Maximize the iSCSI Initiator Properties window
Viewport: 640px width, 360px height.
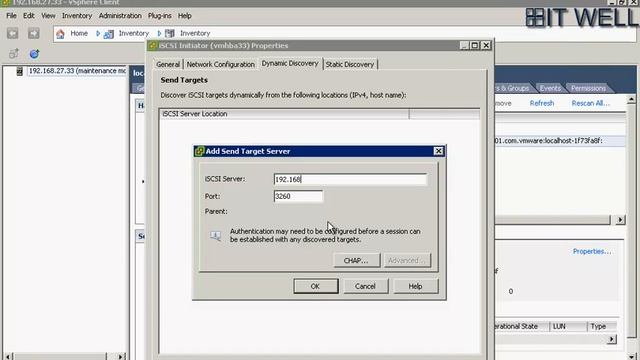(475, 45)
